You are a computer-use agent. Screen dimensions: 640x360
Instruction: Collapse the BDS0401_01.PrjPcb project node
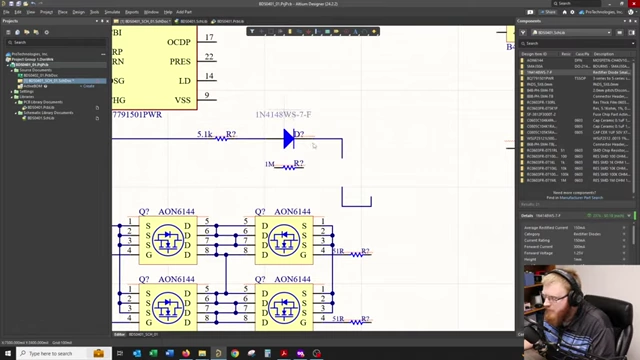7,64
